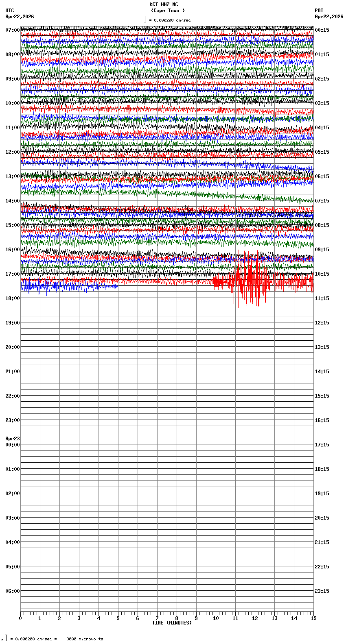
Task: Click the station title 'KCT HHZ NC'
Action: pyautogui.click(x=164, y=4)
